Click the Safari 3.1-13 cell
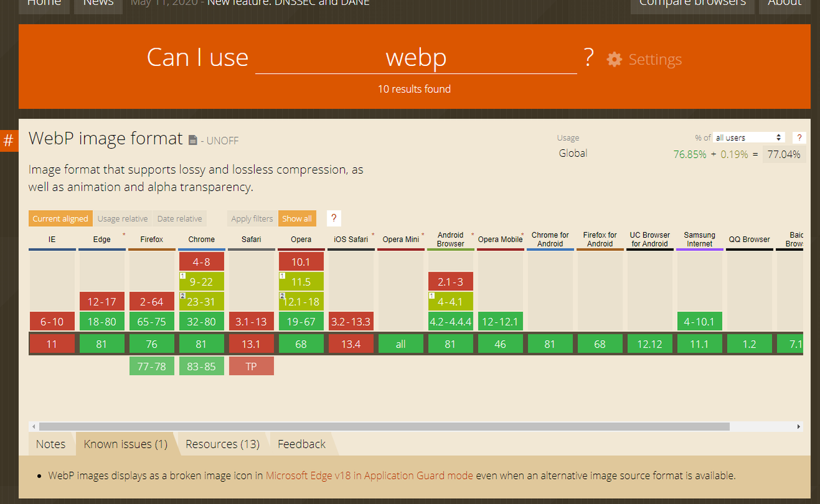The image size is (820, 504). [251, 321]
